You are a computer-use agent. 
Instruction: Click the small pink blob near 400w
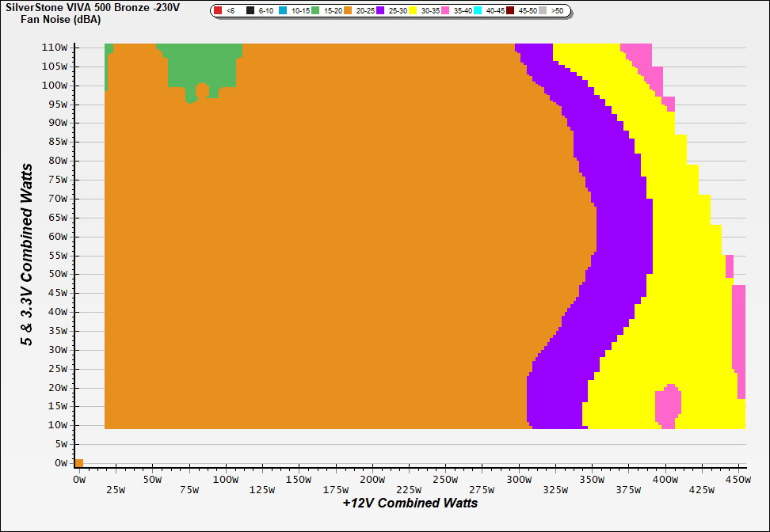pos(667,405)
